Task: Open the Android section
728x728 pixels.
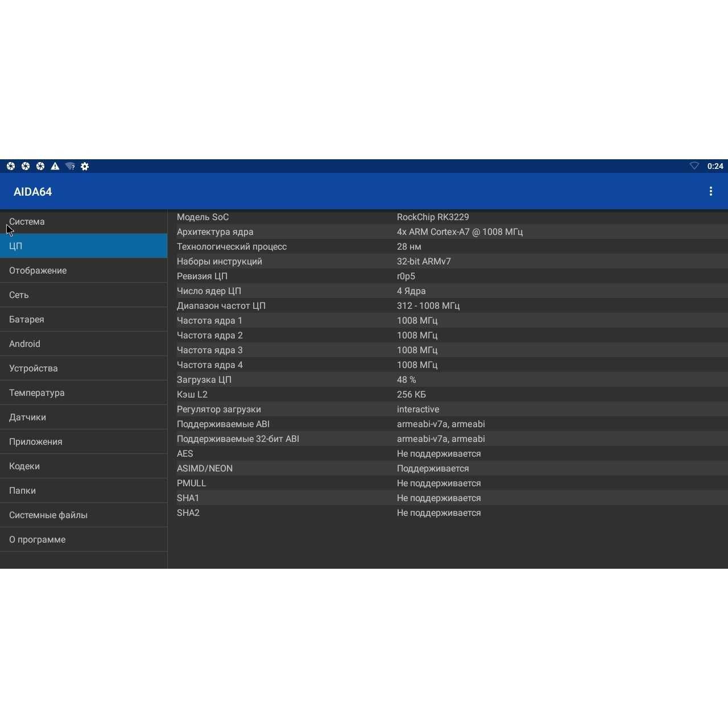Action: click(84, 344)
